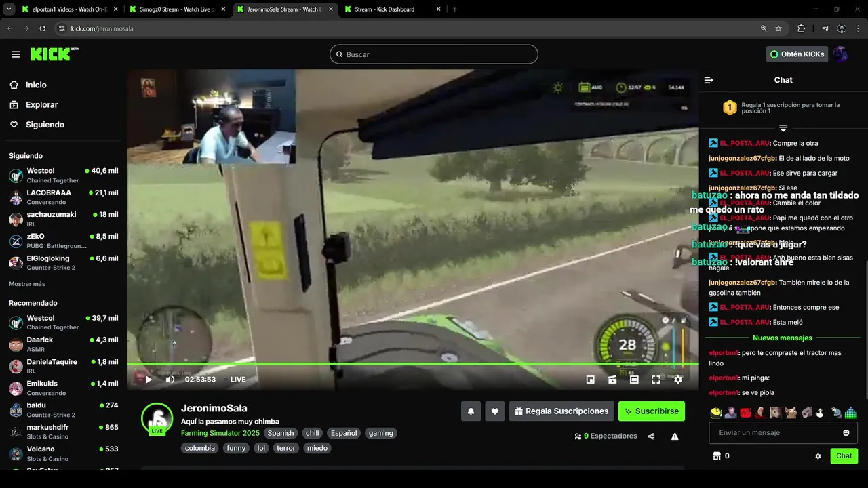Select the colombia tag

(x=200, y=448)
